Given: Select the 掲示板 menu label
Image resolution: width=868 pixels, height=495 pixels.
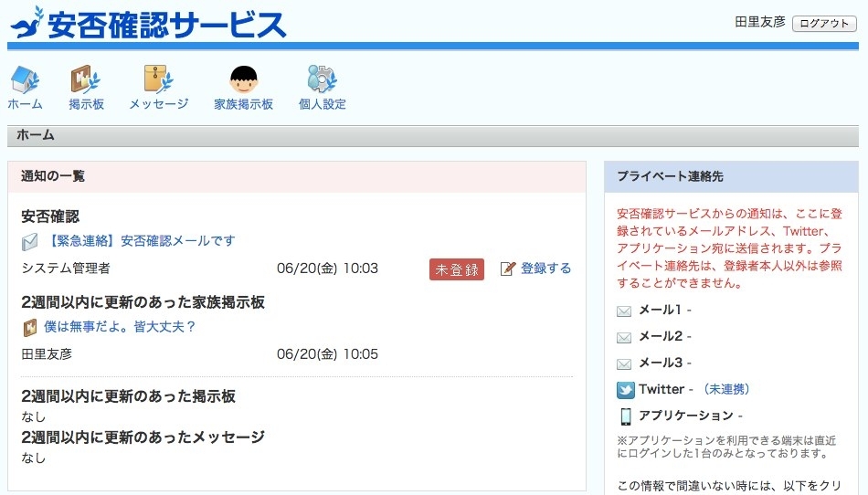Looking at the screenshot, I should click(87, 104).
